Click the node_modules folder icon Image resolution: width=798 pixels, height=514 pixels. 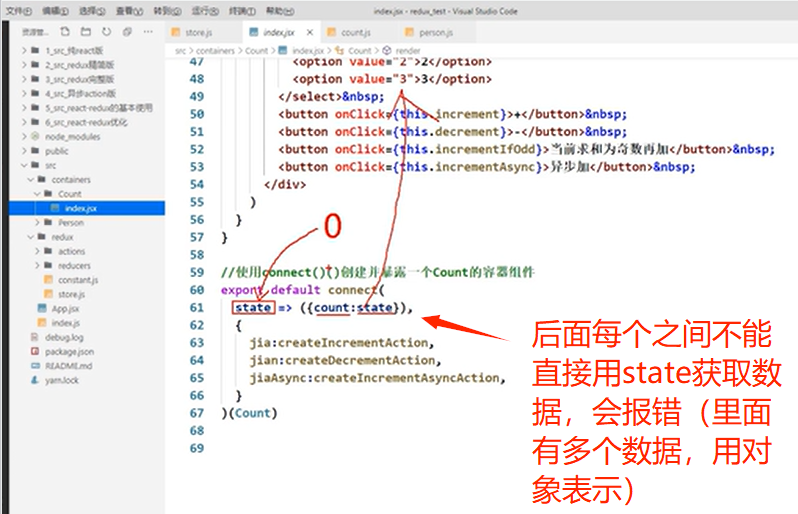35,136
